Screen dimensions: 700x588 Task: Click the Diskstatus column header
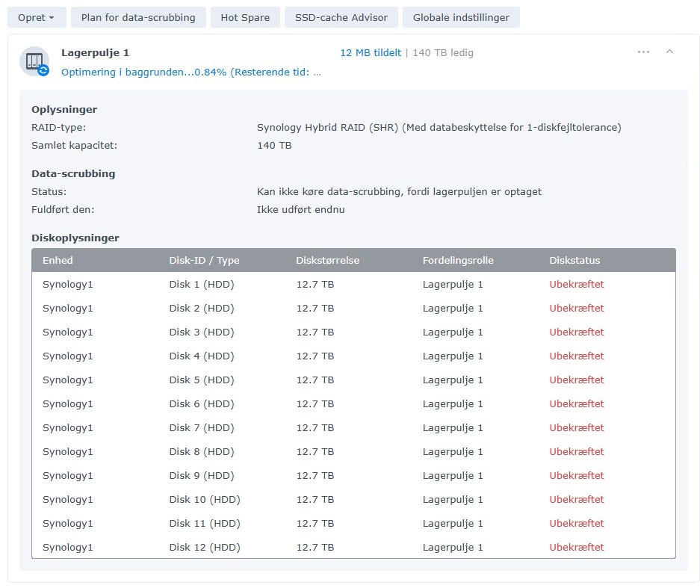(x=574, y=261)
